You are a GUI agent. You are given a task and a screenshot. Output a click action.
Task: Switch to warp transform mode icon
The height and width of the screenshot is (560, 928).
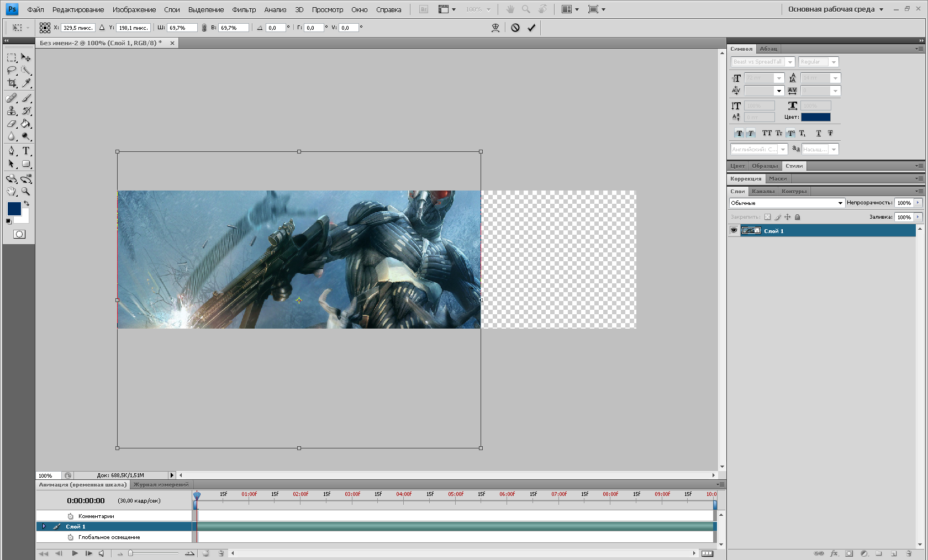coord(495,28)
